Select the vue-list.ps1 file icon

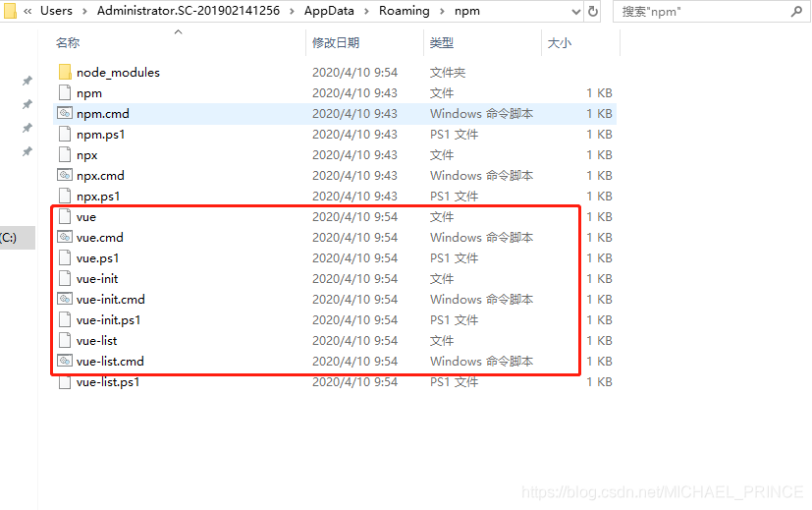[65, 382]
